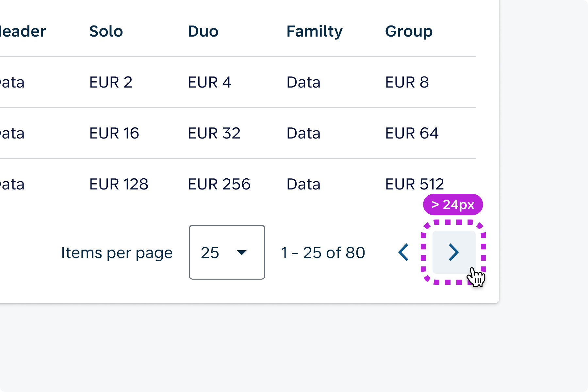Click the Solo column header
588x392 pixels.
(106, 31)
